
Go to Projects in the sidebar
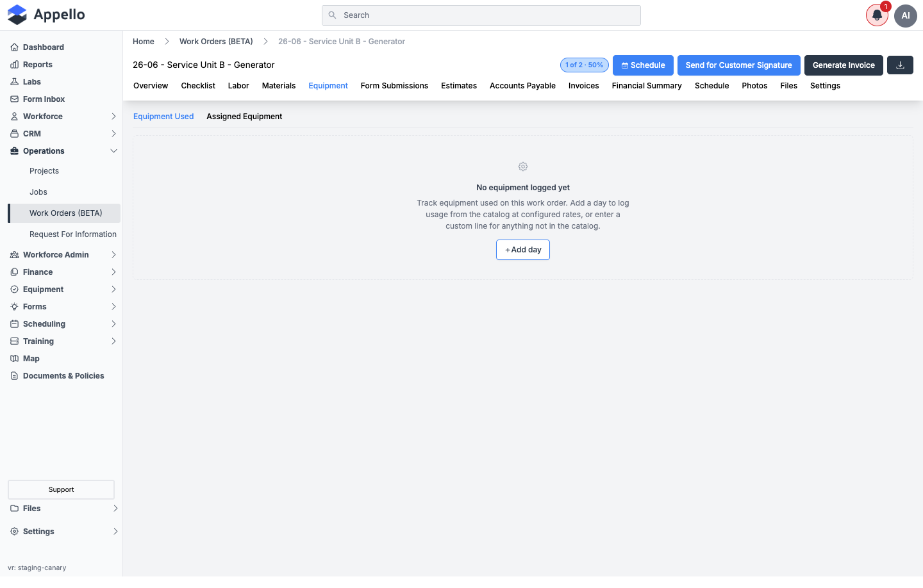point(44,171)
